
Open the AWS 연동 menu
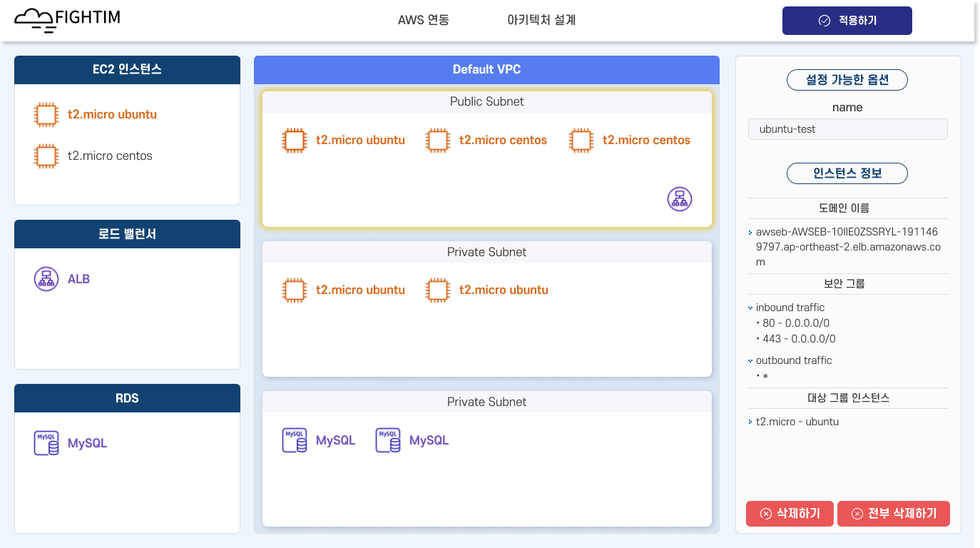pyautogui.click(x=424, y=20)
